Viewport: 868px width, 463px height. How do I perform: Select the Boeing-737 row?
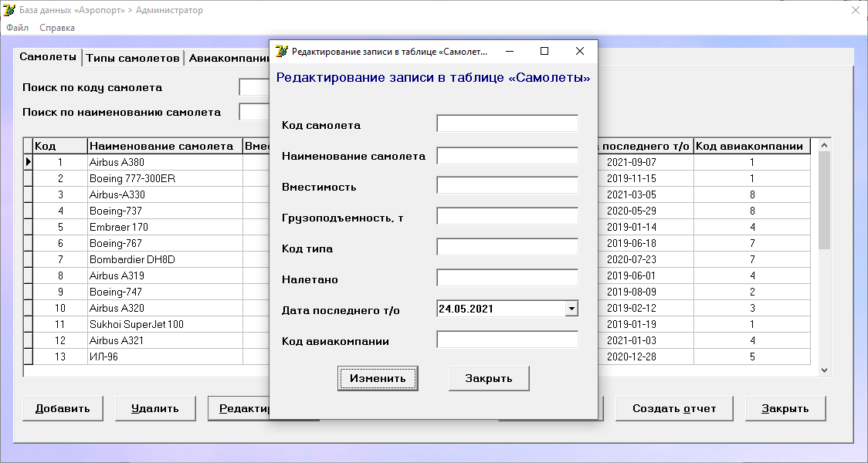click(x=165, y=211)
